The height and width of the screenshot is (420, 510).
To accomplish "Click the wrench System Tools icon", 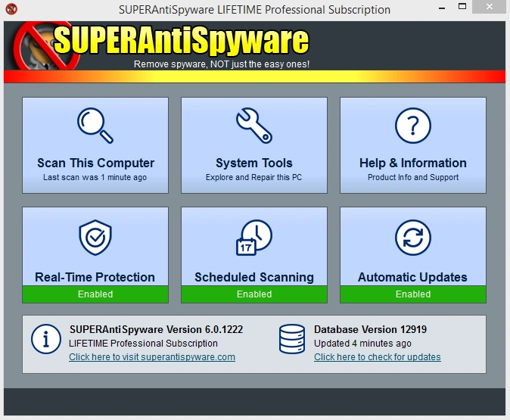I will (254, 126).
